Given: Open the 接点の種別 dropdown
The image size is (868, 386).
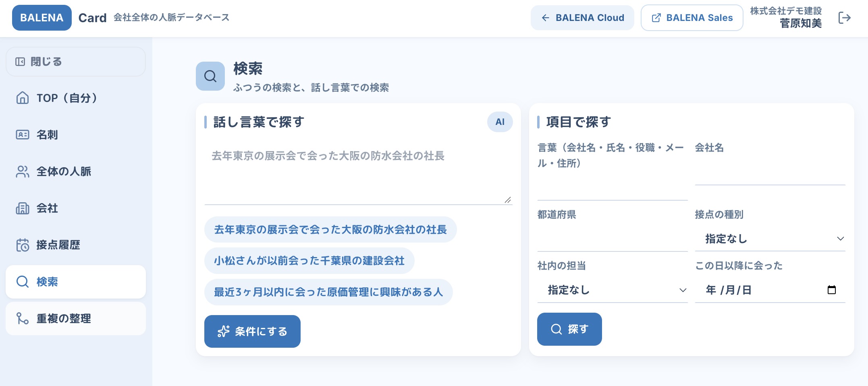Looking at the screenshot, I should 770,239.
